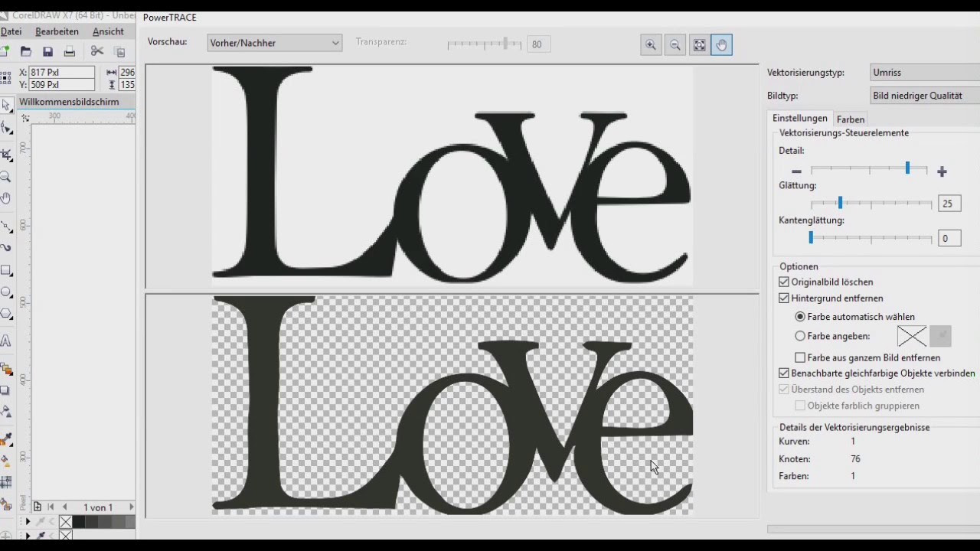
Task: Click first page arrow in page navigator
Action: (x=51, y=507)
